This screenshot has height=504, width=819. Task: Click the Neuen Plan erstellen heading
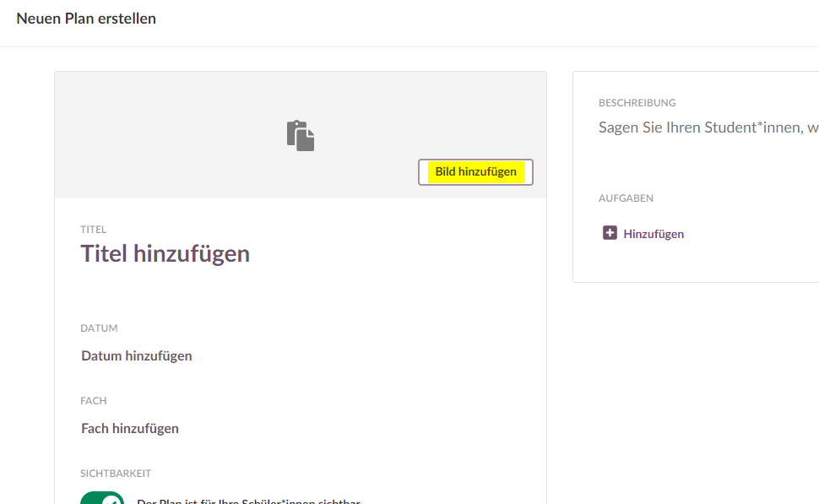click(x=86, y=19)
